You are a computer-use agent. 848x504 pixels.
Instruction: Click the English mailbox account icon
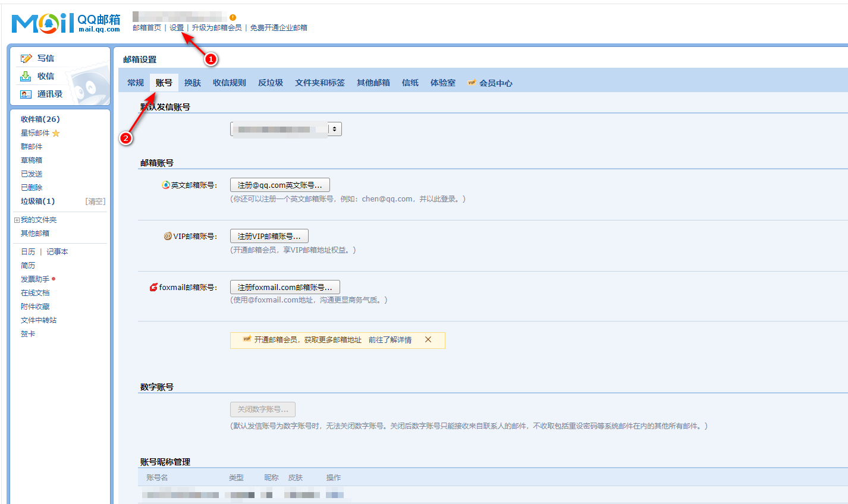tap(166, 185)
